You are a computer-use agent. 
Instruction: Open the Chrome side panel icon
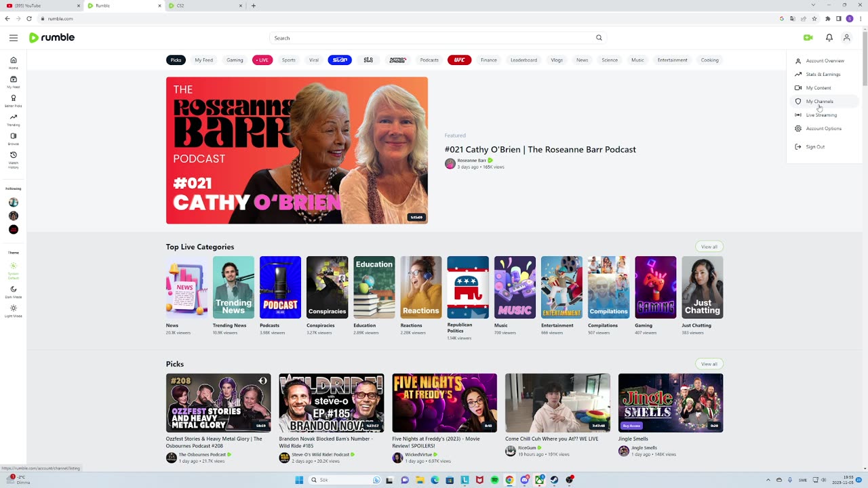[839, 18]
